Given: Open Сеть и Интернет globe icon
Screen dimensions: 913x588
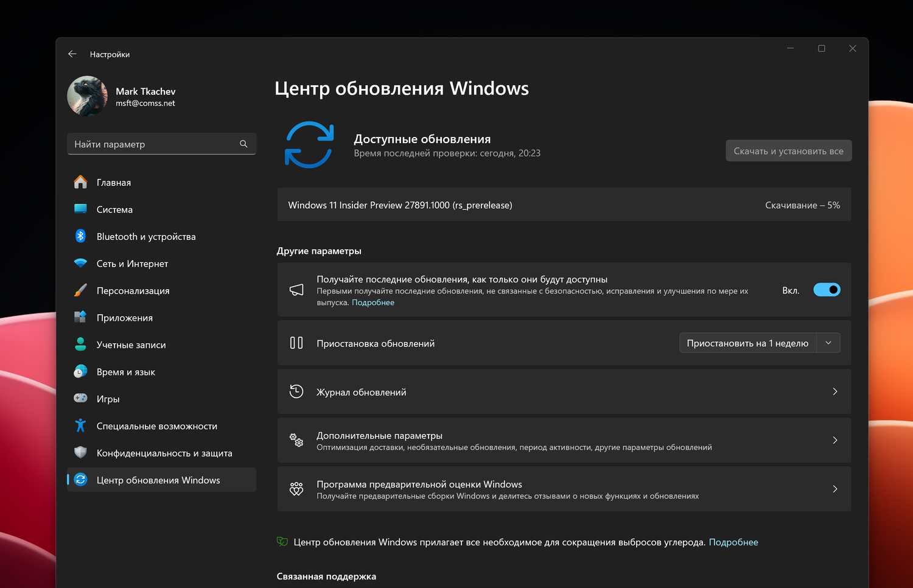Looking at the screenshot, I should (80, 263).
